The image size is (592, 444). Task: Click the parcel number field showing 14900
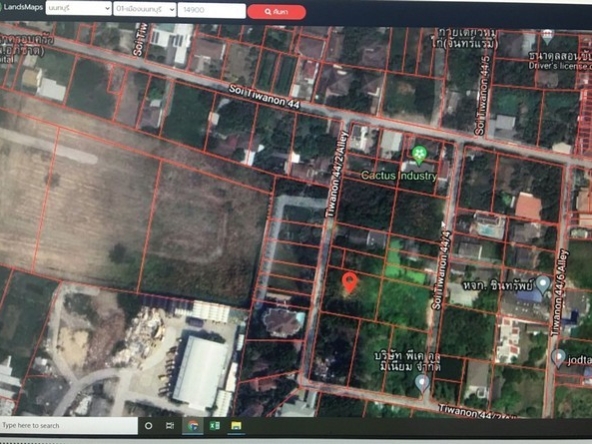pyautogui.click(x=211, y=10)
